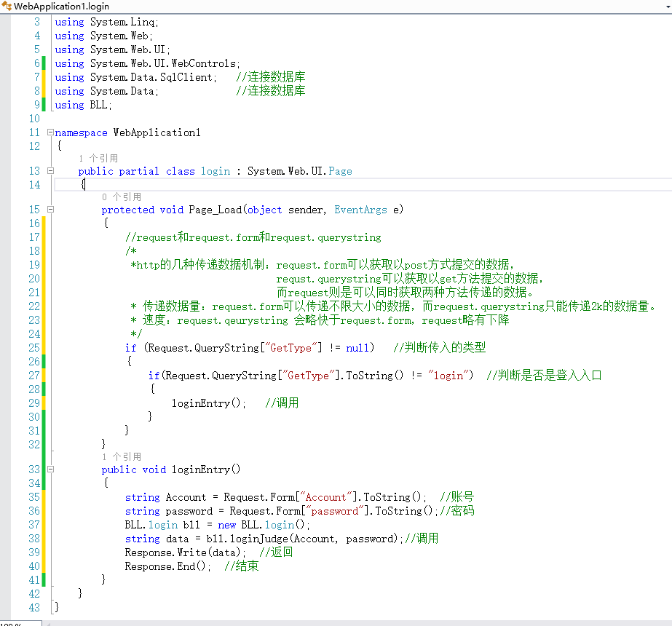Click 'new BLL.login()' on line 37
672x626 pixels.
pyautogui.click(x=261, y=525)
